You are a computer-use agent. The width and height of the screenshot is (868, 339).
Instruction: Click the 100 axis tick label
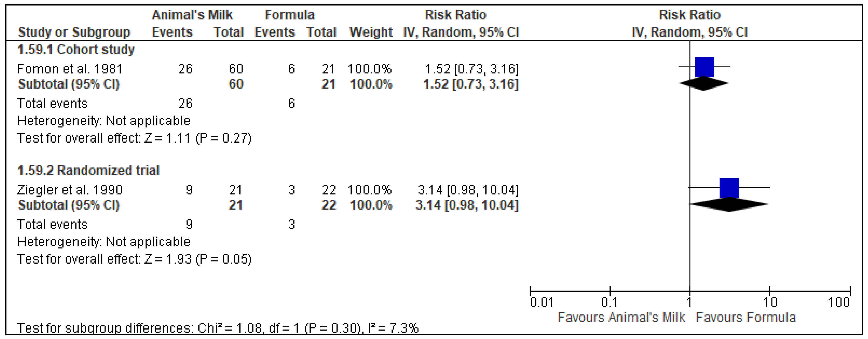[x=839, y=302]
